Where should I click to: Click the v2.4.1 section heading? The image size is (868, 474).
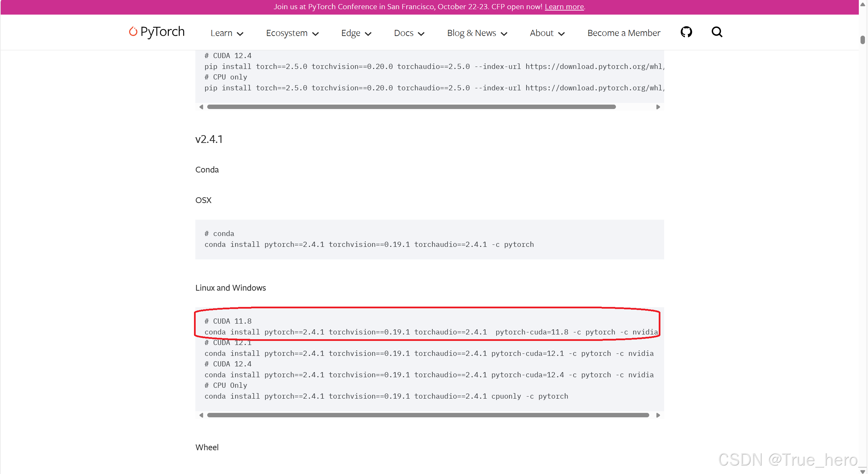209,139
